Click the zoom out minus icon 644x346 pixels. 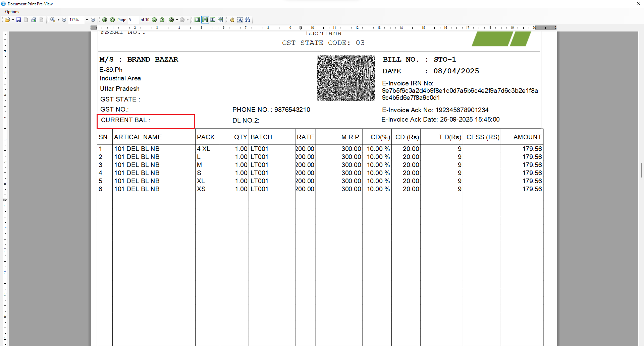64,20
